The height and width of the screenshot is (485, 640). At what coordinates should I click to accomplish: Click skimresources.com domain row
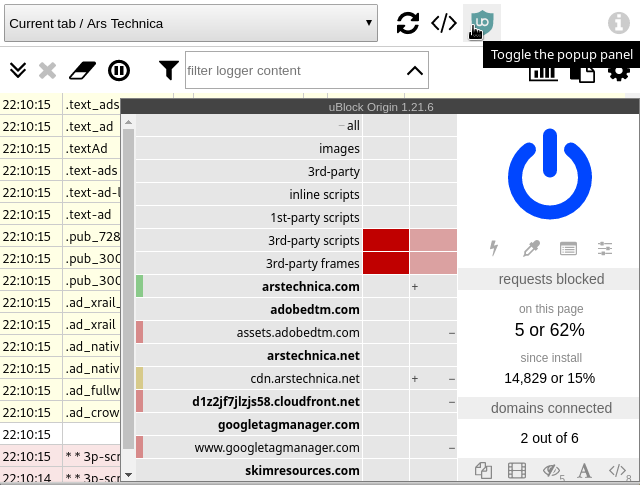(x=249, y=470)
